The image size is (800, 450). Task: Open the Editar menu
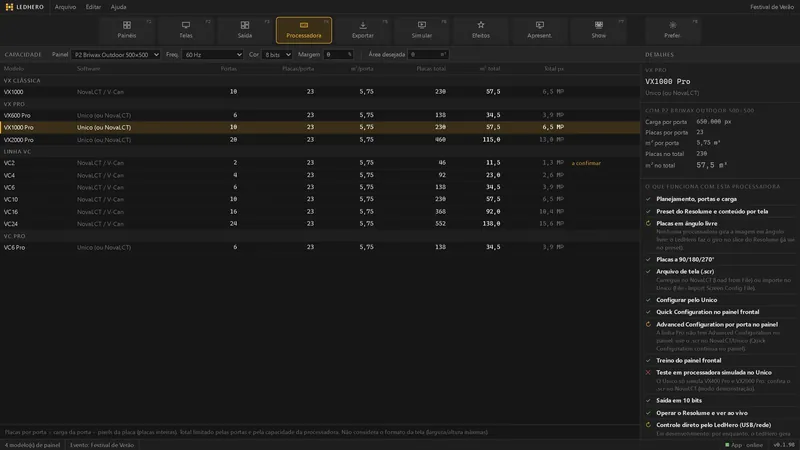93,7
